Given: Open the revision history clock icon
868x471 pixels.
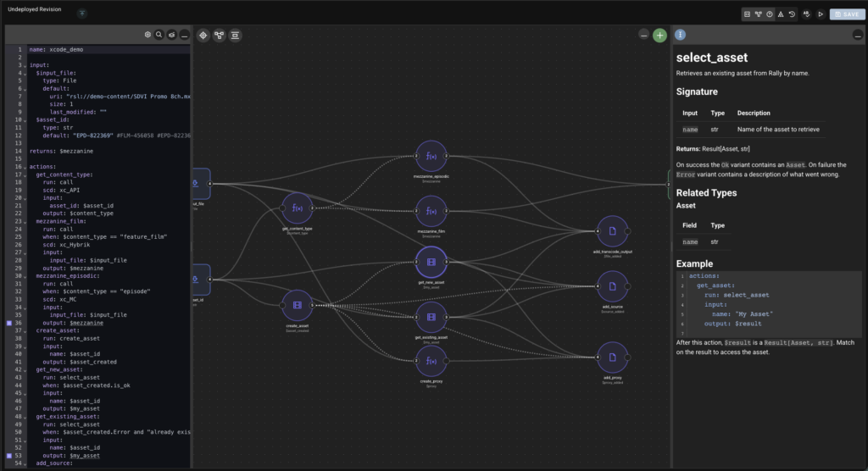Looking at the screenshot, I should coord(792,14).
